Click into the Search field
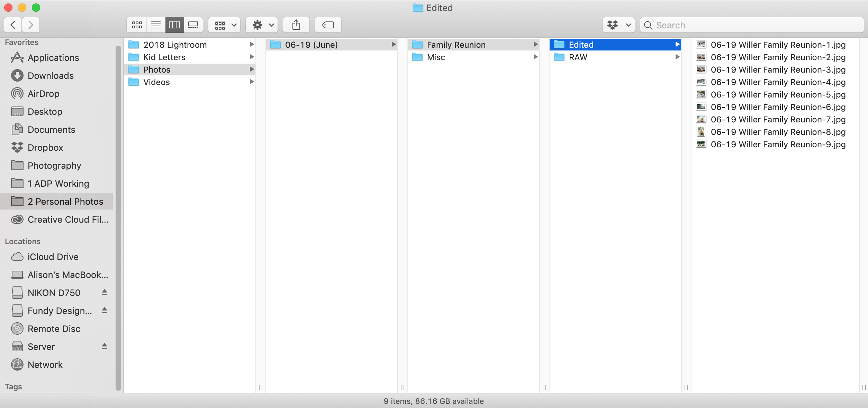Screen dimensions: 868x408 (x=752, y=25)
